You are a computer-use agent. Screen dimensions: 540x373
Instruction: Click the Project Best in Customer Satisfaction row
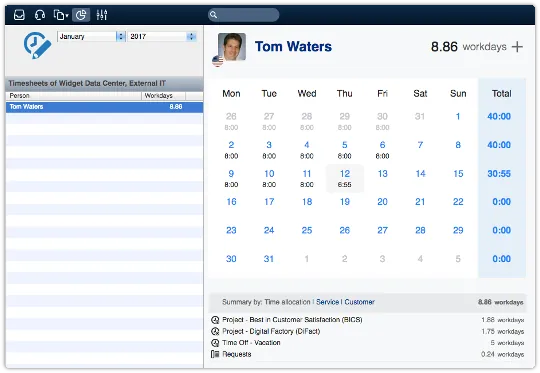click(367, 320)
